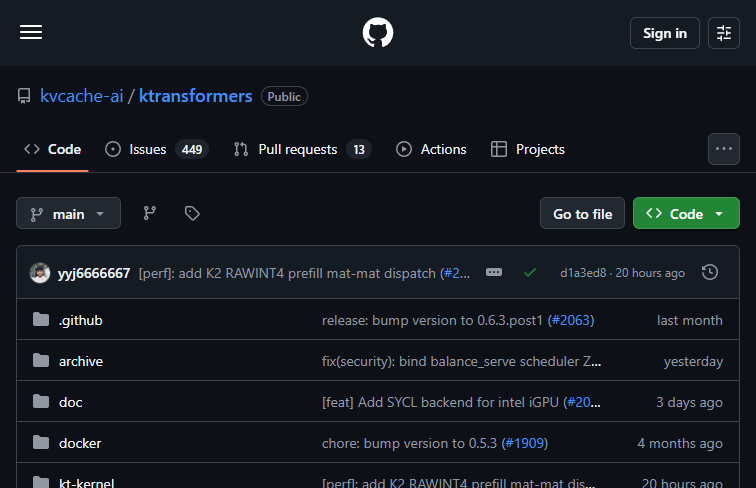
Task: Click the folder icon next to doc
Action: point(41,401)
